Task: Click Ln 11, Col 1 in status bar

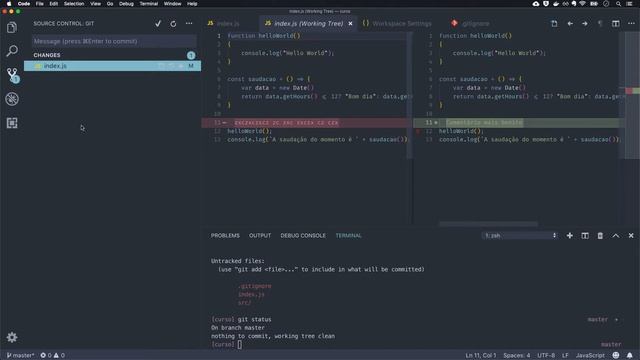Action: (480, 355)
